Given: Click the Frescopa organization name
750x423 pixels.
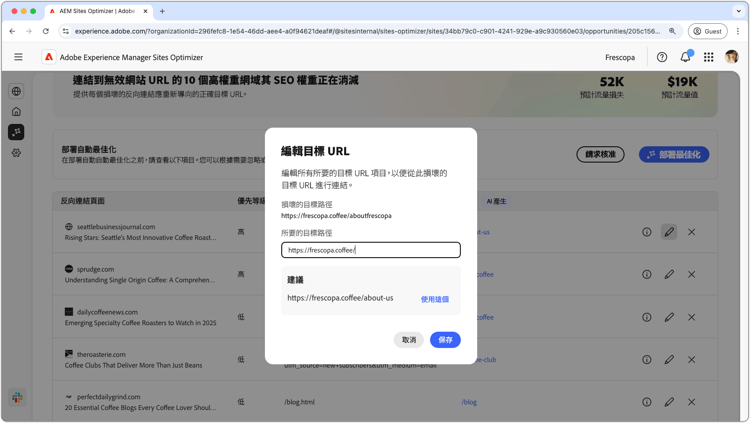Looking at the screenshot, I should [620, 57].
